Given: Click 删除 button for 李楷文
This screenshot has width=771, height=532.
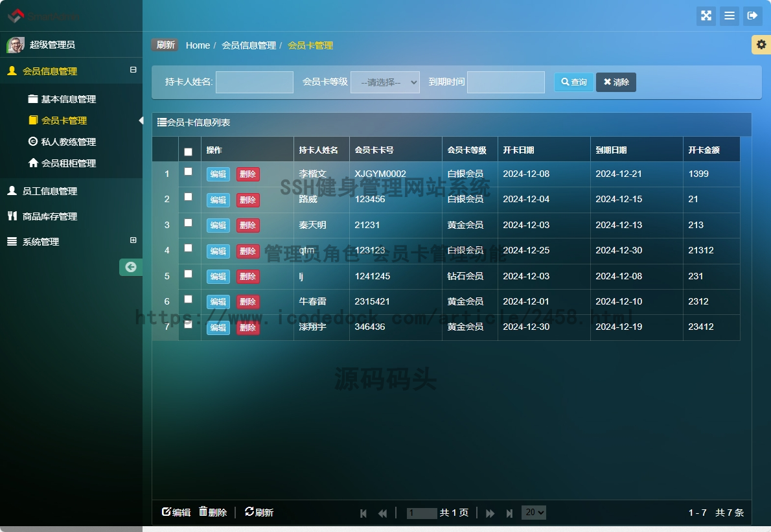Looking at the screenshot, I should 247,174.
